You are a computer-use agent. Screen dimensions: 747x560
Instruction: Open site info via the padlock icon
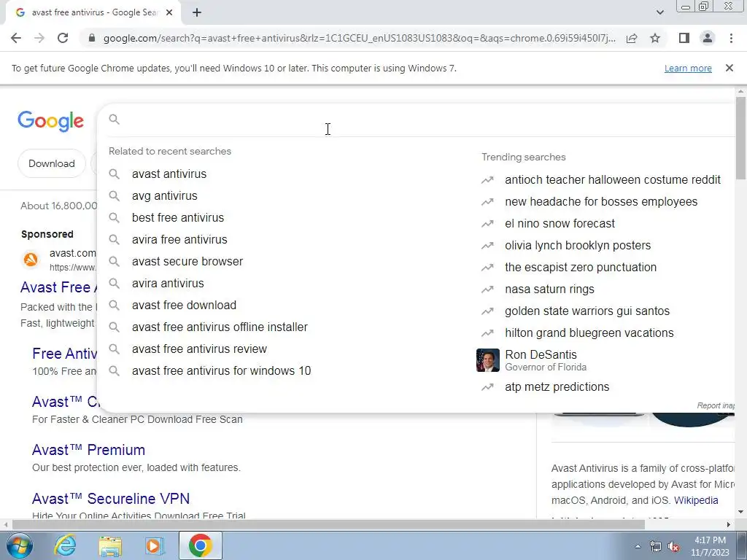coord(92,38)
